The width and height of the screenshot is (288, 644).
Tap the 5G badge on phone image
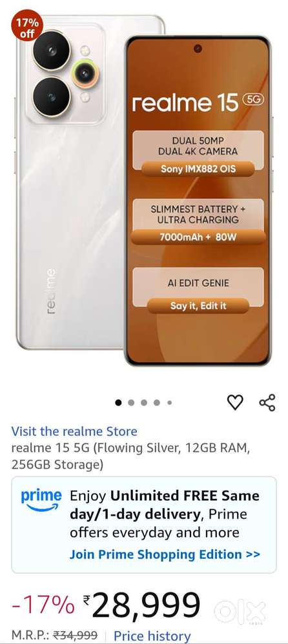253,99
